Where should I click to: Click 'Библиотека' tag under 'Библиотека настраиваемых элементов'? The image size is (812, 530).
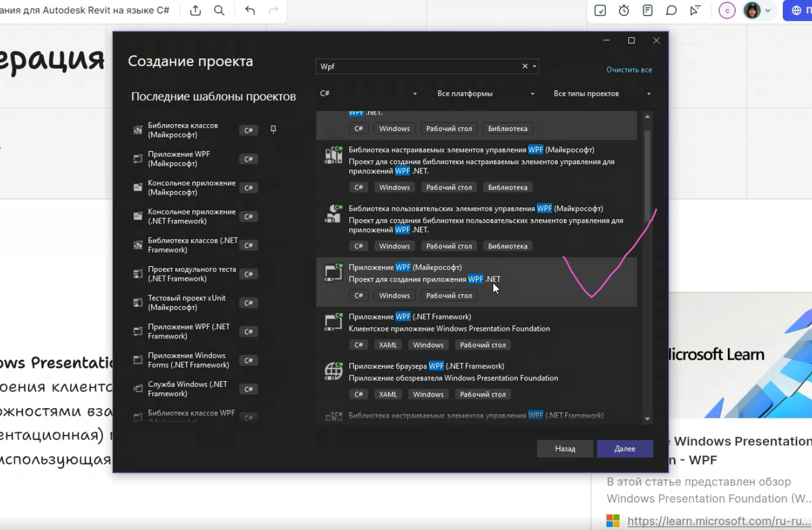pyautogui.click(x=507, y=187)
